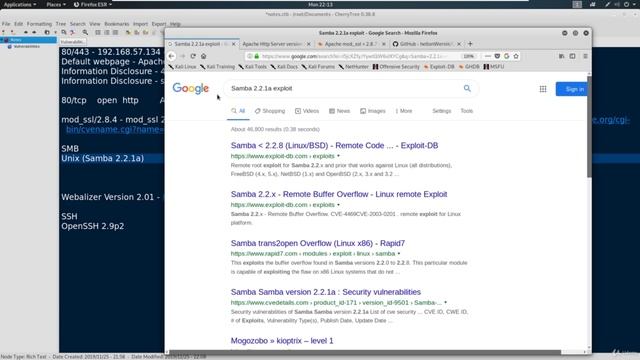
Task: Open Google search Settings link
Action: coord(442,111)
